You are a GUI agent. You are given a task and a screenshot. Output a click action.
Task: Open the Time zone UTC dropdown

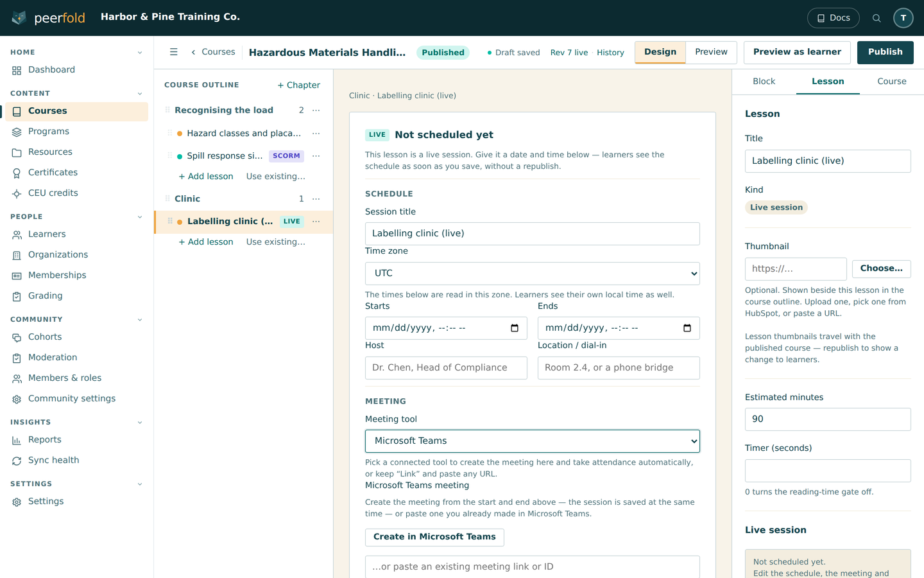tap(533, 274)
